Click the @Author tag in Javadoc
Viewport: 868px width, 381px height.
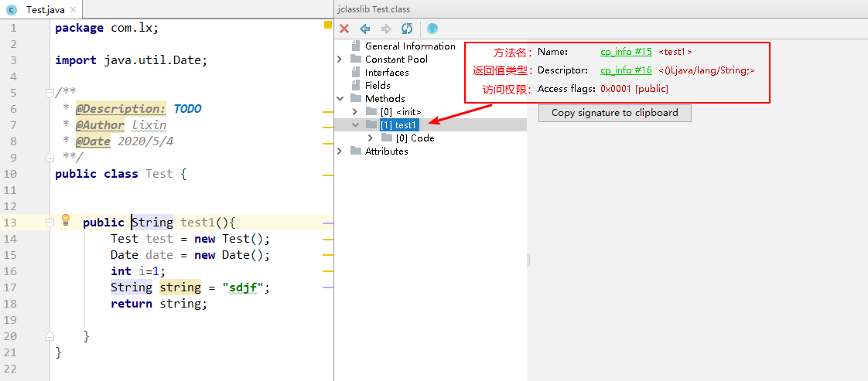[x=101, y=125]
